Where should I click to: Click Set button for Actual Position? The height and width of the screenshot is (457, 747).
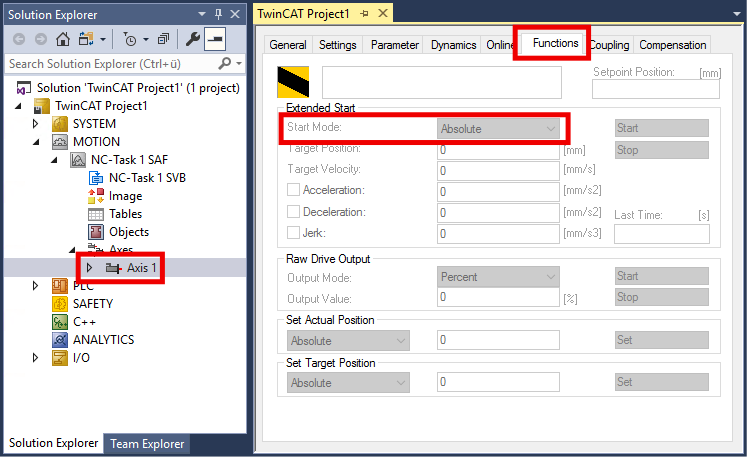(x=662, y=340)
